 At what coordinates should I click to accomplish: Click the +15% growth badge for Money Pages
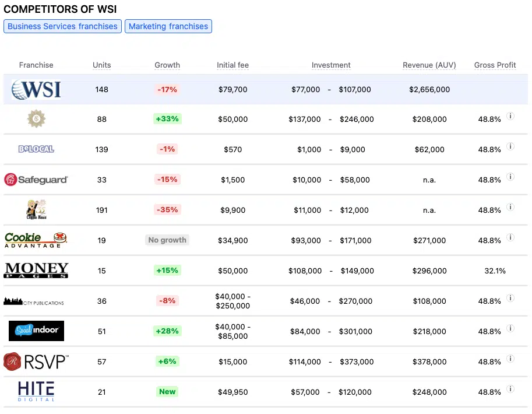[x=167, y=271]
